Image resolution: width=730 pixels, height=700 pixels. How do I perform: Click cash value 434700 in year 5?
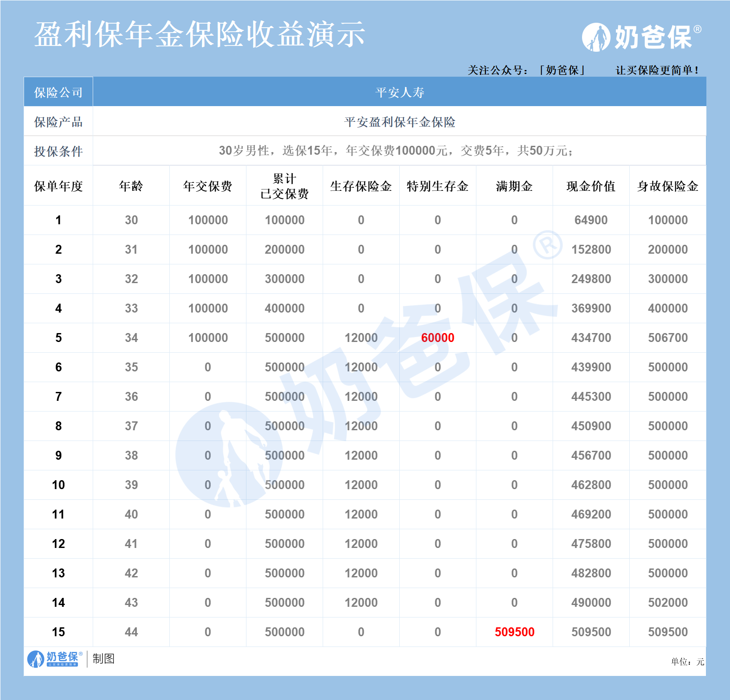click(591, 338)
